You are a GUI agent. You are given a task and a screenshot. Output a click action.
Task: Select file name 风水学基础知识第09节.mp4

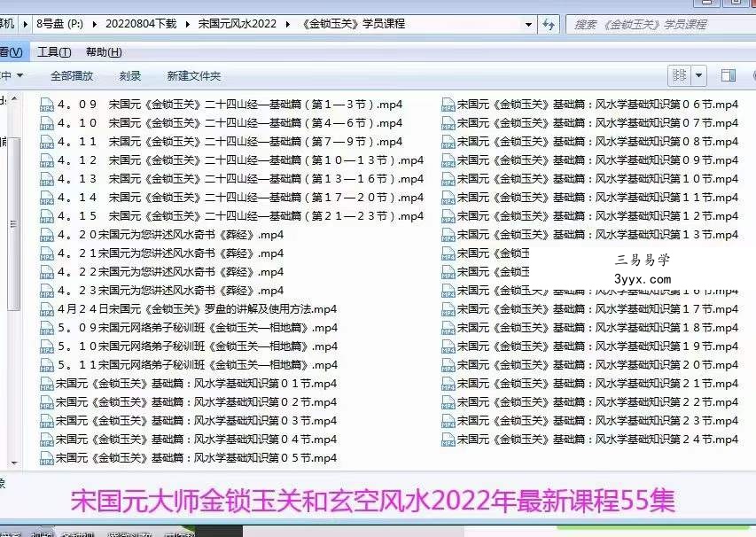click(598, 160)
